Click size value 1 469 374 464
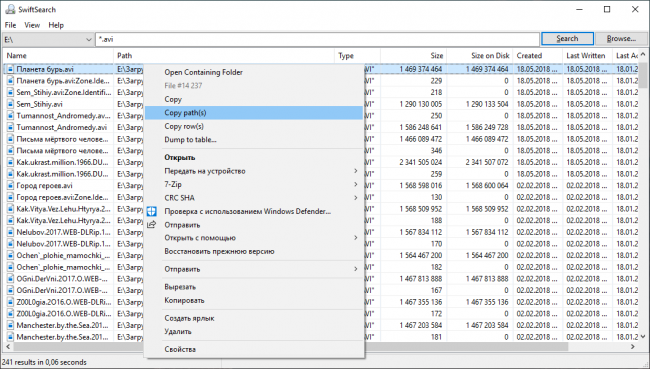 point(421,69)
